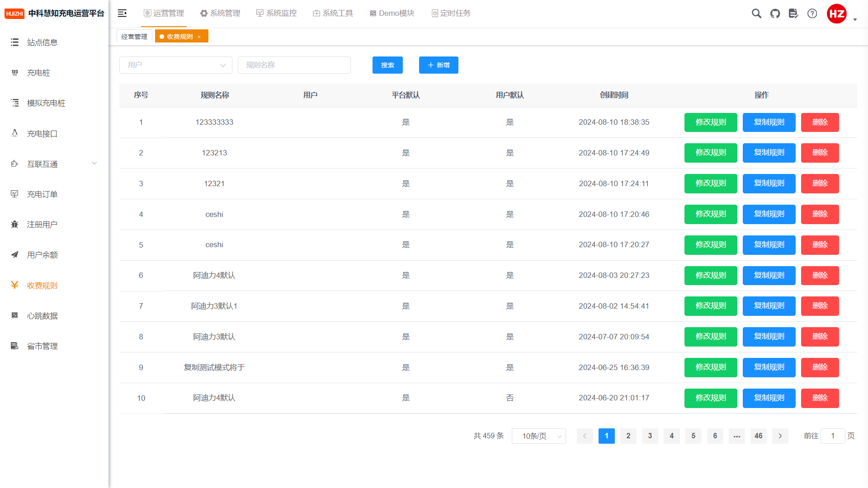Click the 搜索 button
This screenshot has width=868, height=488.
tap(387, 65)
